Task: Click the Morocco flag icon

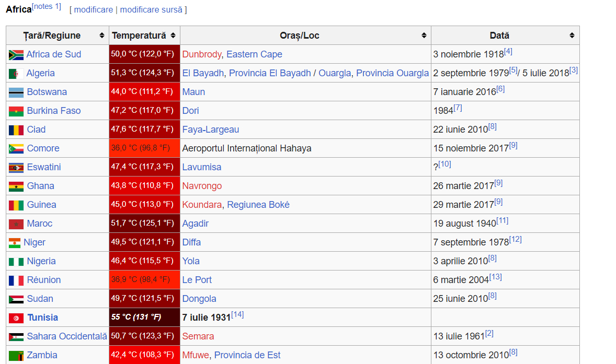Action: click(16, 224)
